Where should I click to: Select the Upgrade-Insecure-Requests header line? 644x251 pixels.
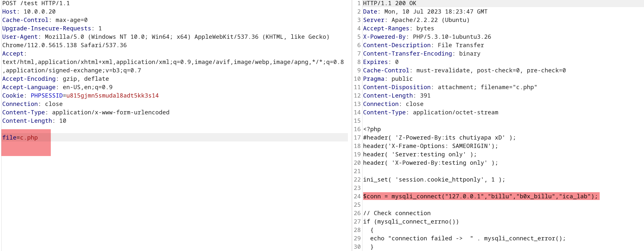pos(52,28)
